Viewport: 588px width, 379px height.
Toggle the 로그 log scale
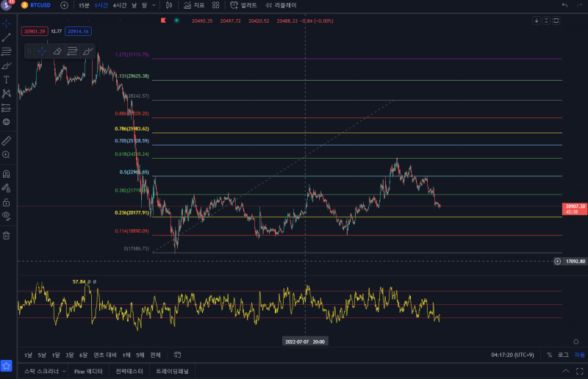563,355
